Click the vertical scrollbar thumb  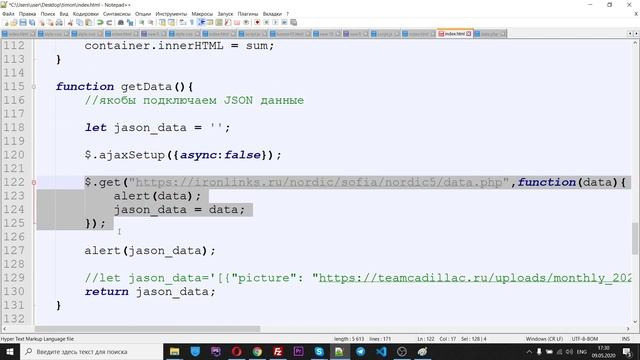(635, 238)
